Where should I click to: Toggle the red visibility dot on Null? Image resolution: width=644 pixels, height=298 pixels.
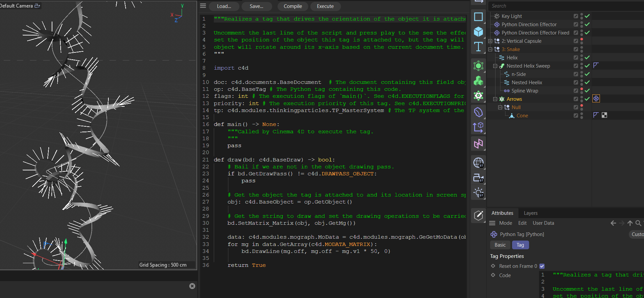[582, 105]
